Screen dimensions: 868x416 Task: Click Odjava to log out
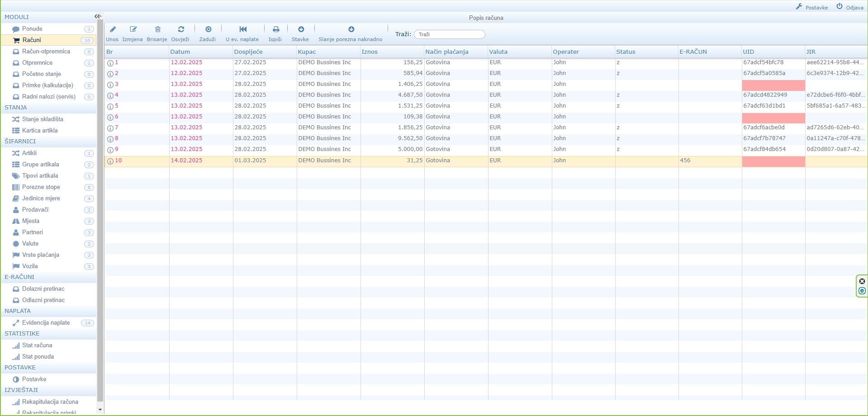coord(850,7)
